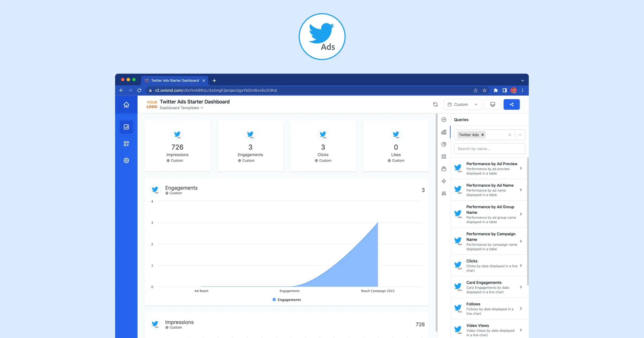
Task: Click the browser share page icon
Action: click(475, 90)
